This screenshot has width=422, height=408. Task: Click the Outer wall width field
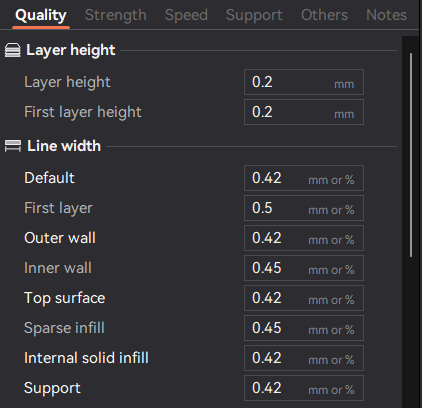coord(304,238)
